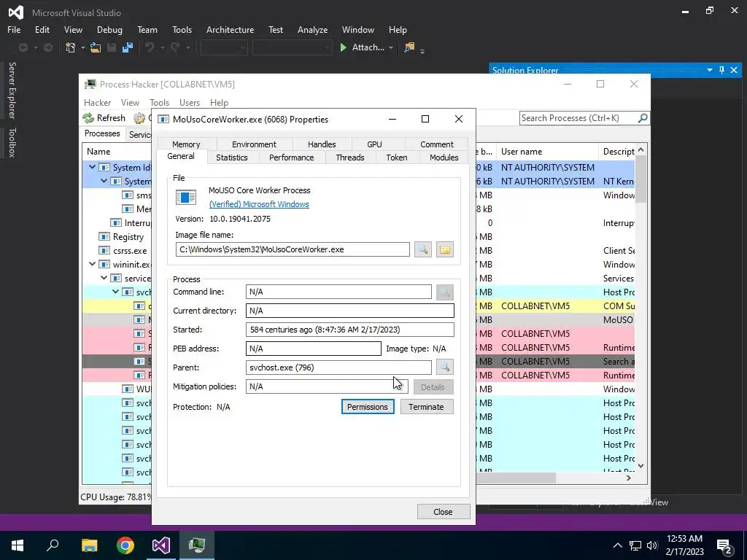Click the taskbar search magnifier icon

(x=53, y=545)
